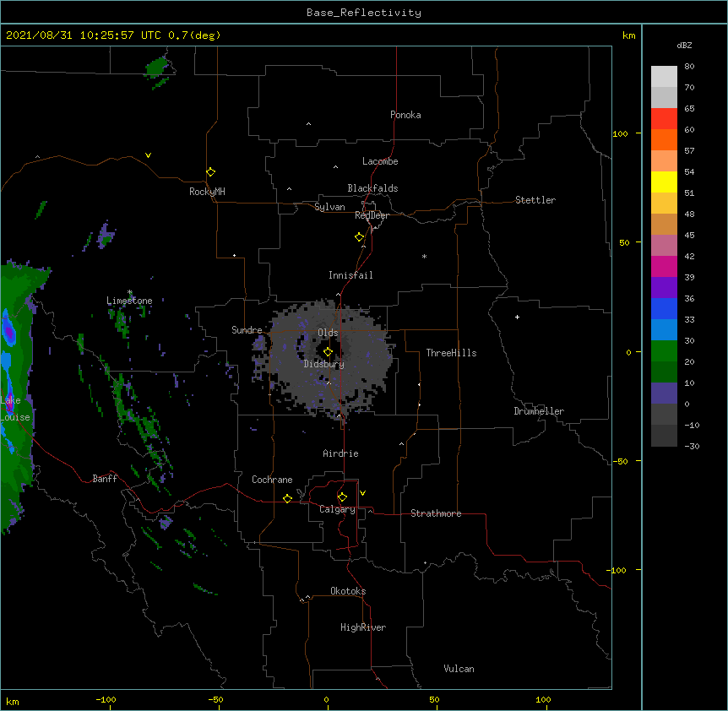Click the 45 value on the dBZ legend
This screenshot has height=711, width=728.
coord(689,236)
